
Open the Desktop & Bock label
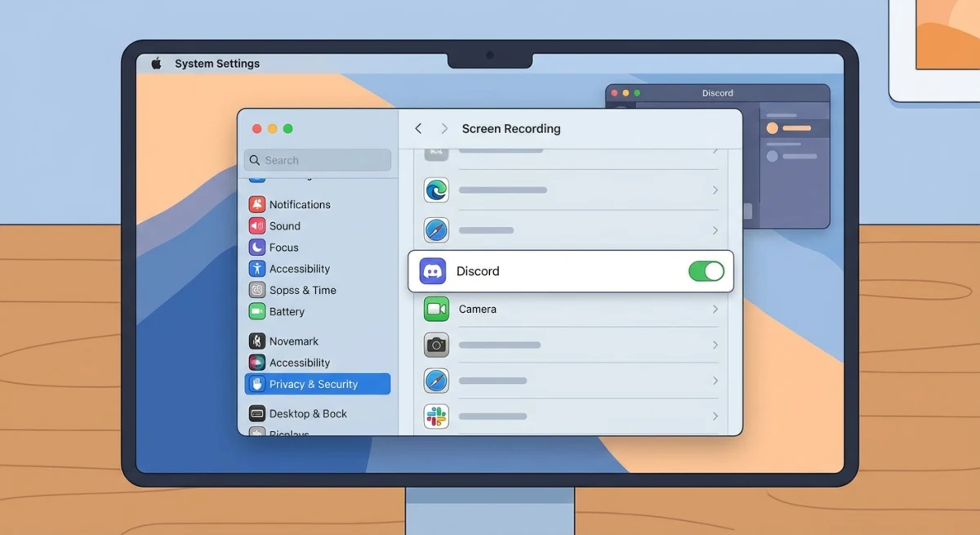(x=308, y=413)
